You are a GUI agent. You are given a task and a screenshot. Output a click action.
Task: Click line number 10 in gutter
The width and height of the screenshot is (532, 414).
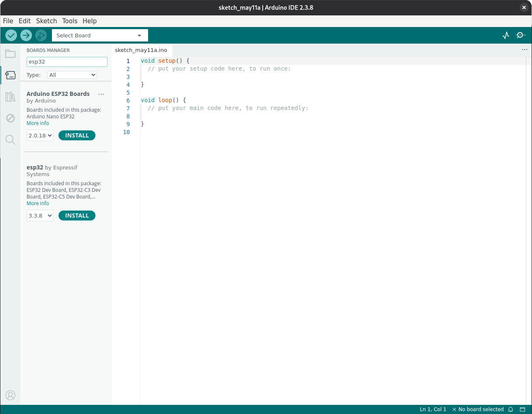127,132
